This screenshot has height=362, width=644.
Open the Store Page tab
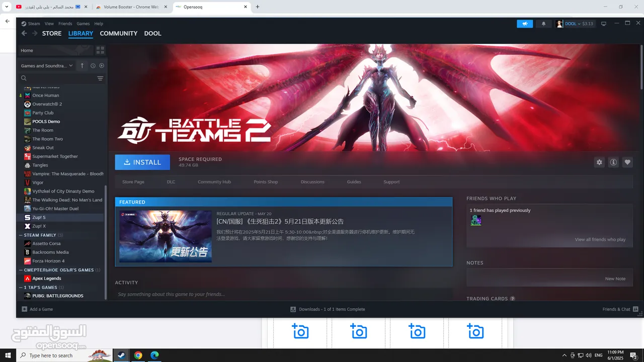click(x=133, y=182)
